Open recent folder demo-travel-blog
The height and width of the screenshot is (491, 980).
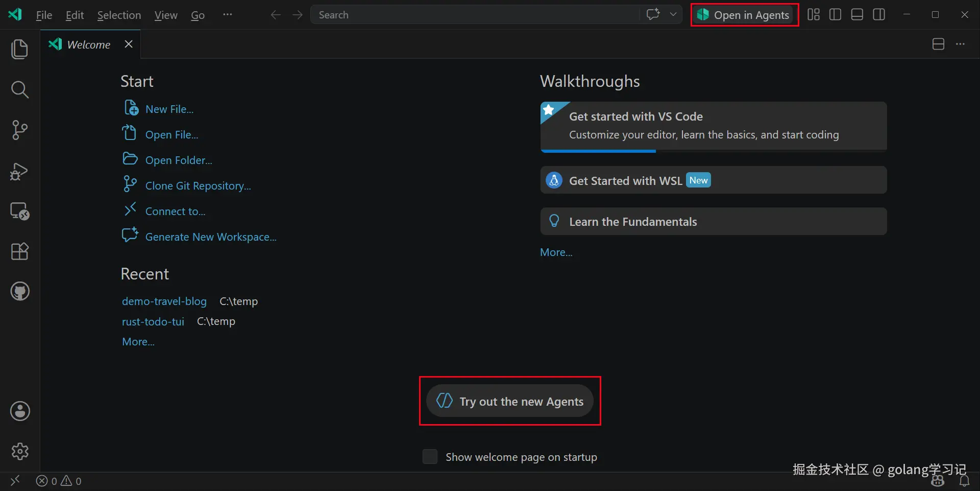tap(164, 301)
